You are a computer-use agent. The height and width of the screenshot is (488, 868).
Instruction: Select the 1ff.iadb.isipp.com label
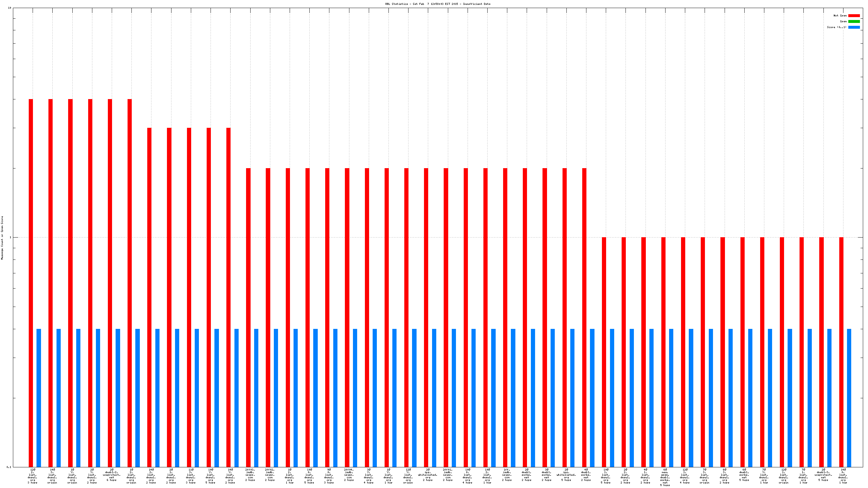507,474
